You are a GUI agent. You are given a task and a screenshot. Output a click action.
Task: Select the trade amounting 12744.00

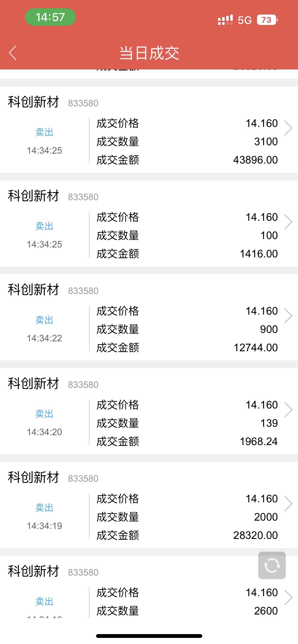[x=149, y=317]
